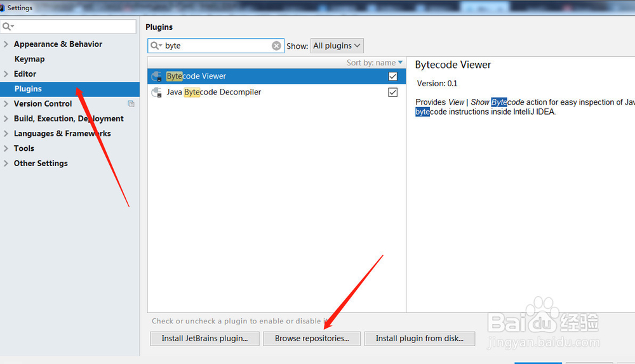Viewport: 635px width, 364px height.
Task: Uncheck the Java Bytecode Decompiler plugin
Action: click(x=392, y=93)
